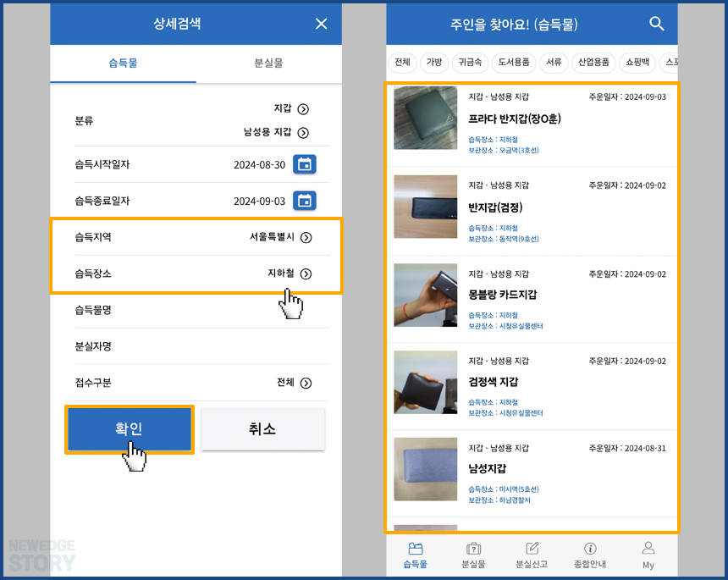Open calendar picker for 습득종료일자
The width and height of the screenshot is (728, 580).
coord(306,201)
